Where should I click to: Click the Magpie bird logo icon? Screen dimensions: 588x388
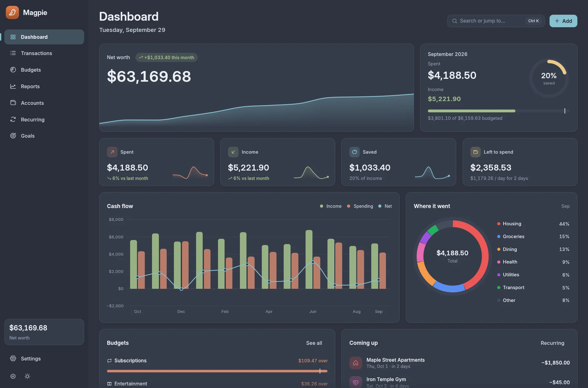12,13
